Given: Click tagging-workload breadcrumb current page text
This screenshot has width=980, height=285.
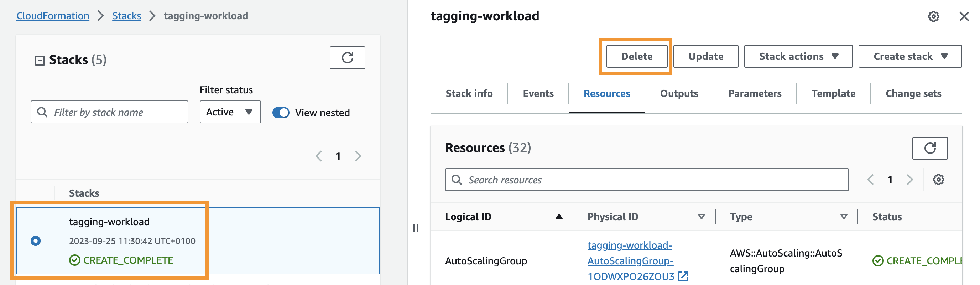Looking at the screenshot, I should pos(206,16).
